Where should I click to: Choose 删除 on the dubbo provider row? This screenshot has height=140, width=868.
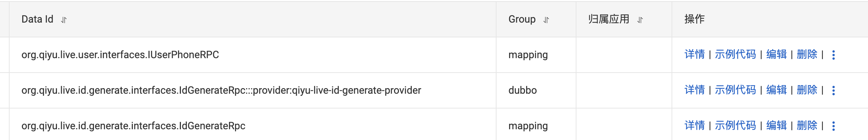[x=807, y=90]
